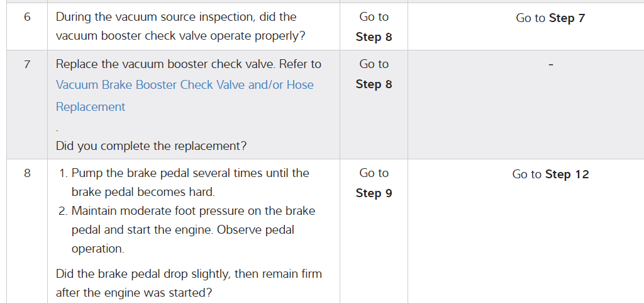Click "Observe pedal operation" sentence
The image size is (644, 303).
[x=255, y=230]
